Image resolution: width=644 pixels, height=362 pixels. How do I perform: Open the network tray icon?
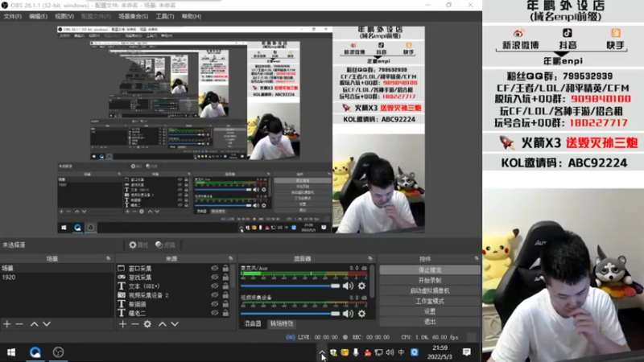tap(378, 352)
